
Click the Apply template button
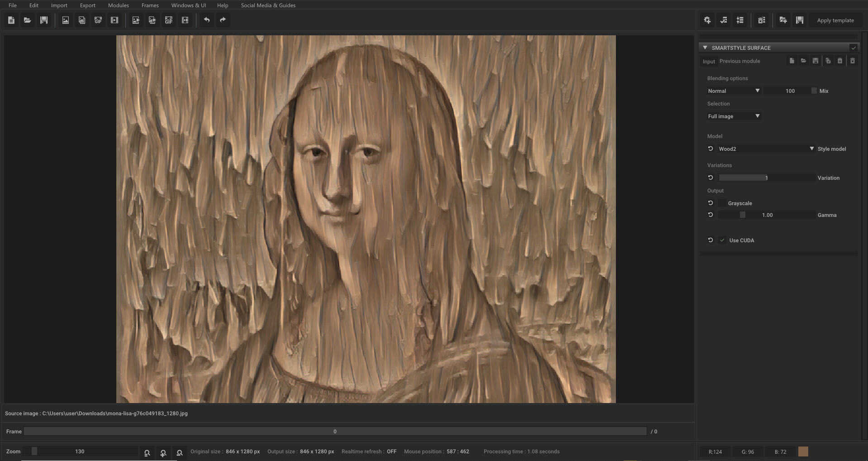pyautogui.click(x=835, y=20)
